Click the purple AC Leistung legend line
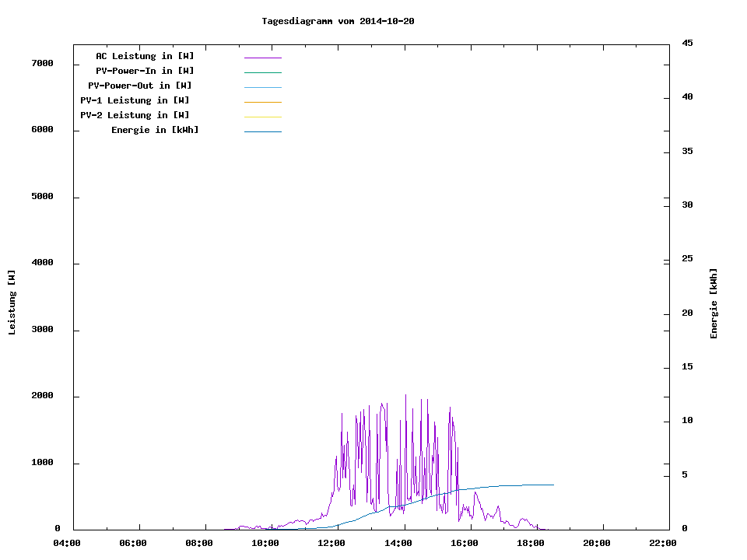The width and height of the screenshot is (747, 560). (x=262, y=58)
